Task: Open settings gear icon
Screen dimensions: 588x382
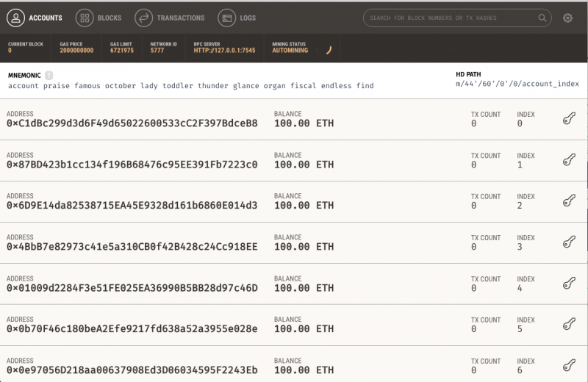Action: 567,18
